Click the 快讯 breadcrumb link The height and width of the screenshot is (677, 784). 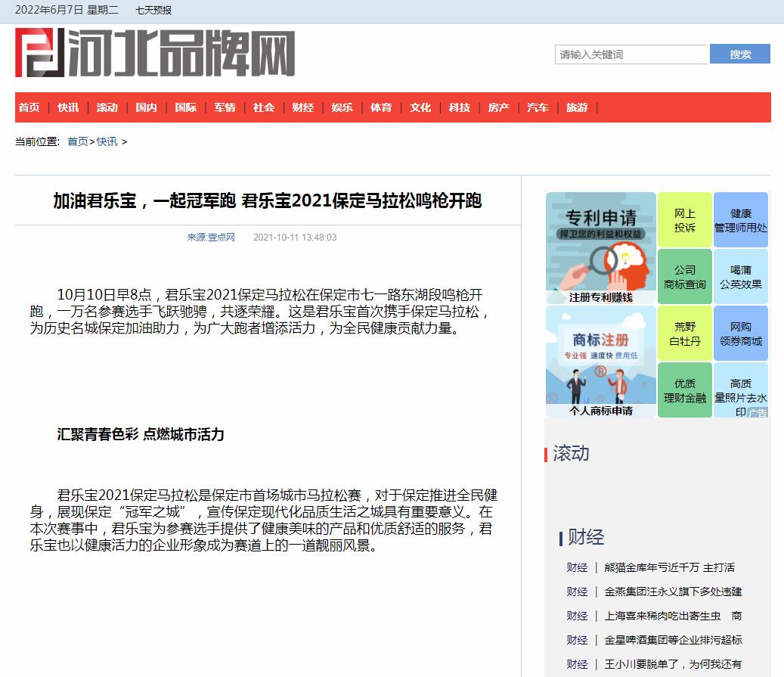pyautogui.click(x=107, y=141)
